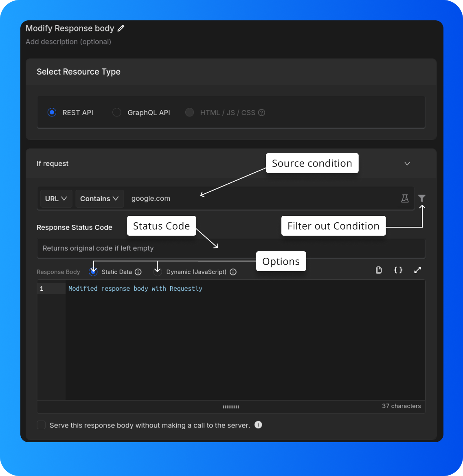
Task: Open the Contains operator dropdown
Action: tap(99, 198)
